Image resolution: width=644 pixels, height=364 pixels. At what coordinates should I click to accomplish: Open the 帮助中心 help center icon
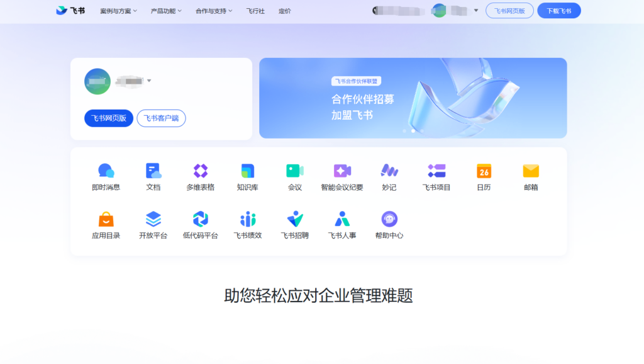(389, 219)
